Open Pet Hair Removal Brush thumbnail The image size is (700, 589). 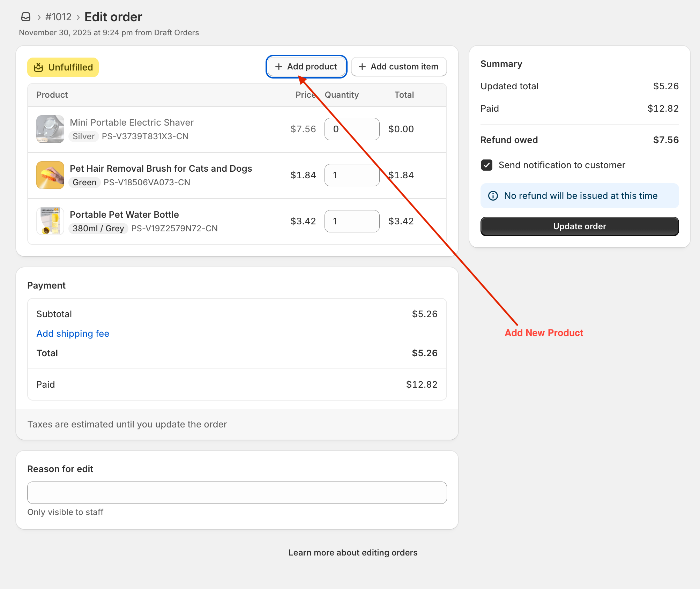click(50, 175)
